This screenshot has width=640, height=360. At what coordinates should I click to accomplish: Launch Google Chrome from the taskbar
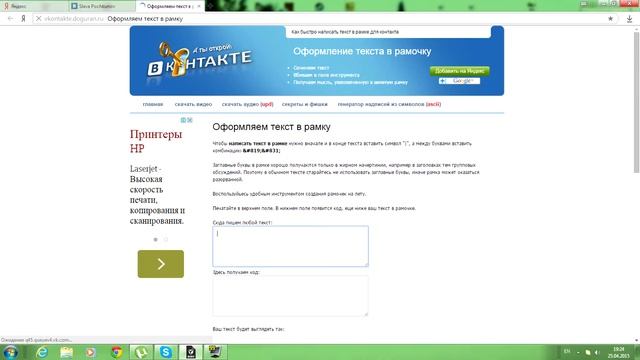pyautogui.click(x=117, y=352)
